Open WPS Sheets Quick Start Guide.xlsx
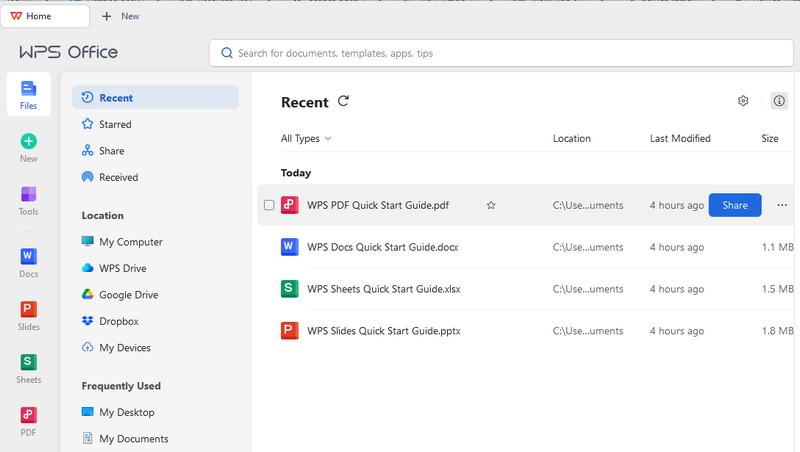Viewport: 800px width, 452px height. click(384, 289)
